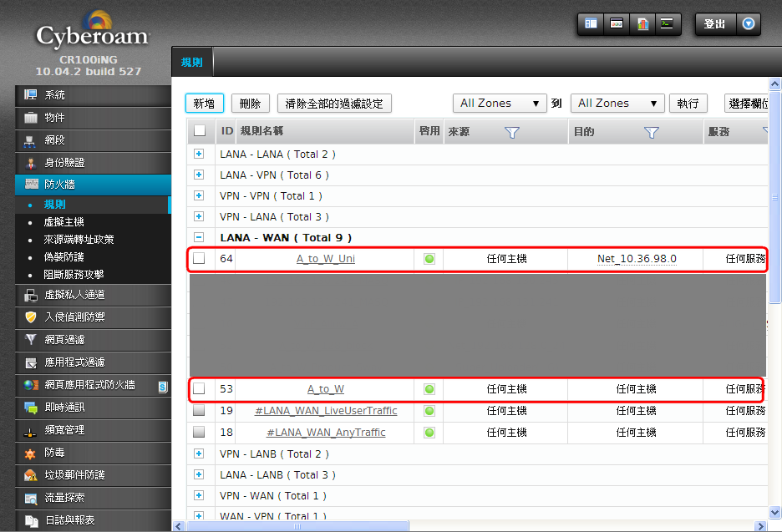Click the 應用程式過濾 icon
Viewport: 782px width, 532px height.
pyautogui.click(x=31, y=363)
